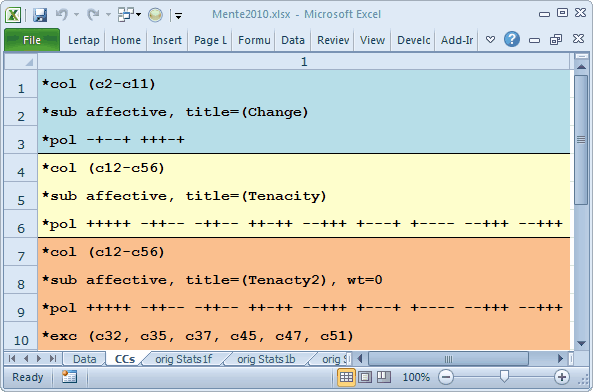Toggle ribbon minimize with the heart-shaped caret
The width and height of the screenshot is (593, 392).
490,39
